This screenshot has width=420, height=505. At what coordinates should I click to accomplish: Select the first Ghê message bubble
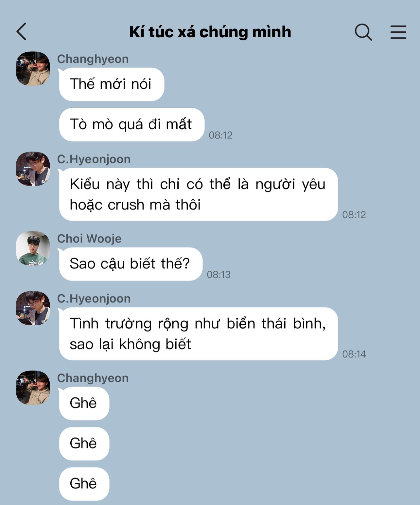pos(84,403)
